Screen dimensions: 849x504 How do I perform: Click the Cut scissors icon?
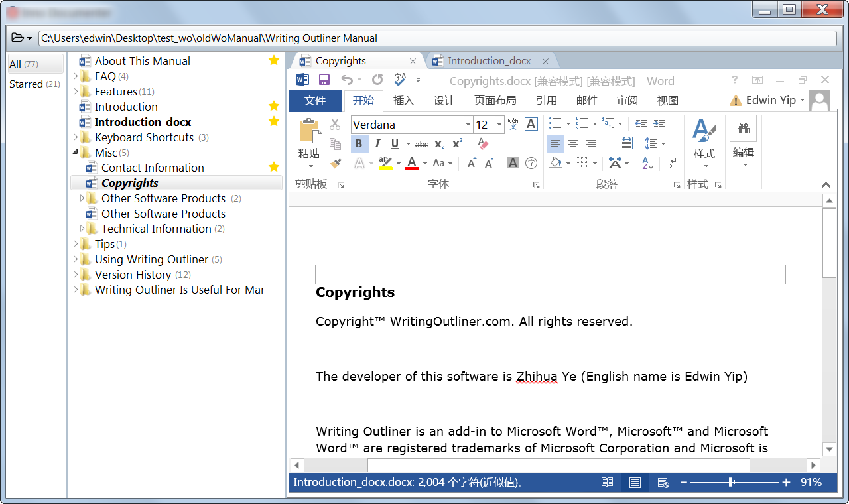(x=335, y=124)
